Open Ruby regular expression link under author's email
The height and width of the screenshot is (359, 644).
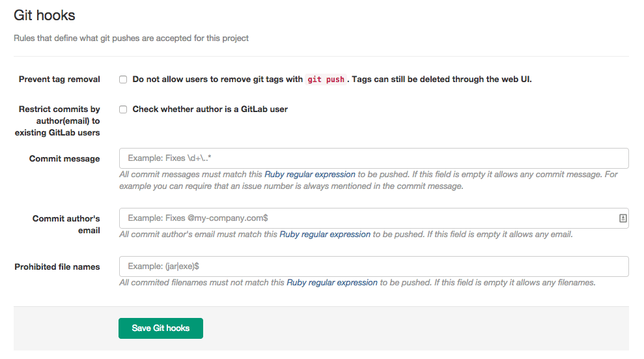tap(325, 235)
